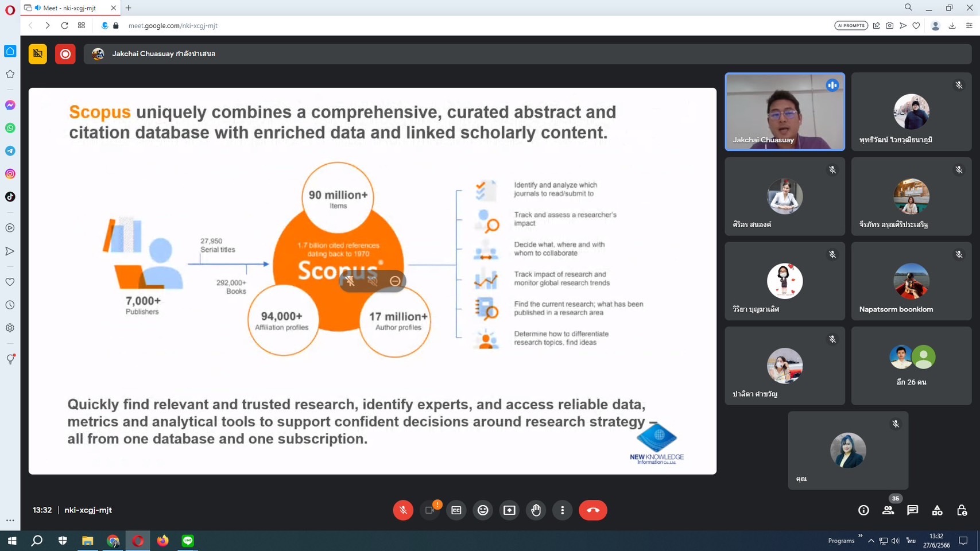Open host controls lock icon
This screenshot has height=551, width=980.
tap(962, 510)
